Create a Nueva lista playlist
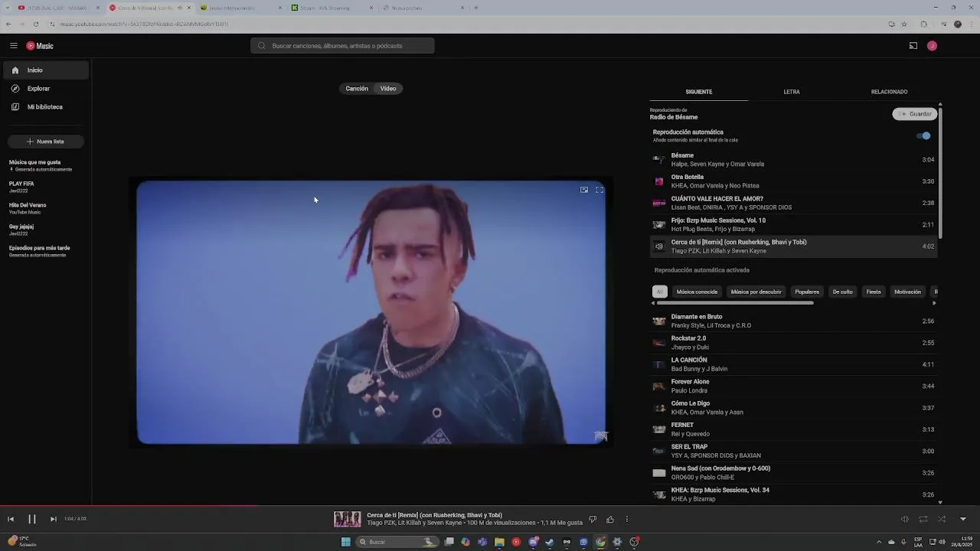Screen dimensions: 980x551 click(46, 142)
